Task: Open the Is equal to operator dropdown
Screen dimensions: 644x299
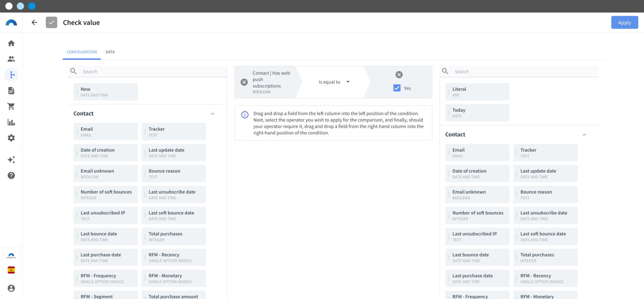Action: coord(334,82)
